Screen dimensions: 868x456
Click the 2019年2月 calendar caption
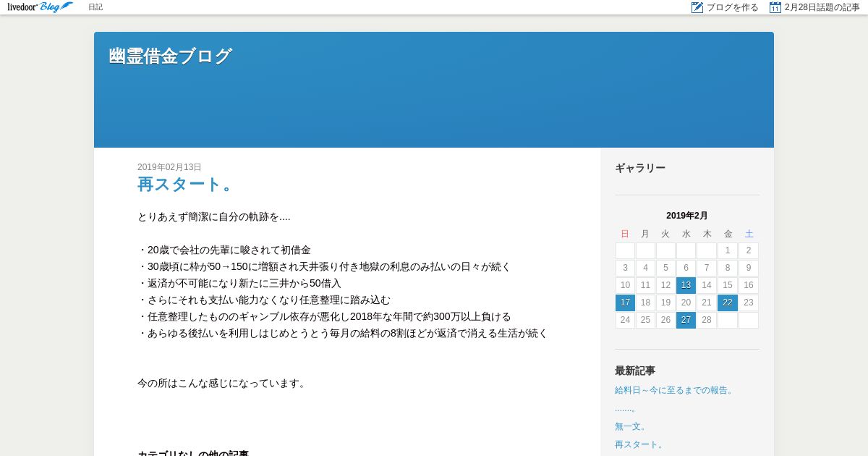point(687,216)
